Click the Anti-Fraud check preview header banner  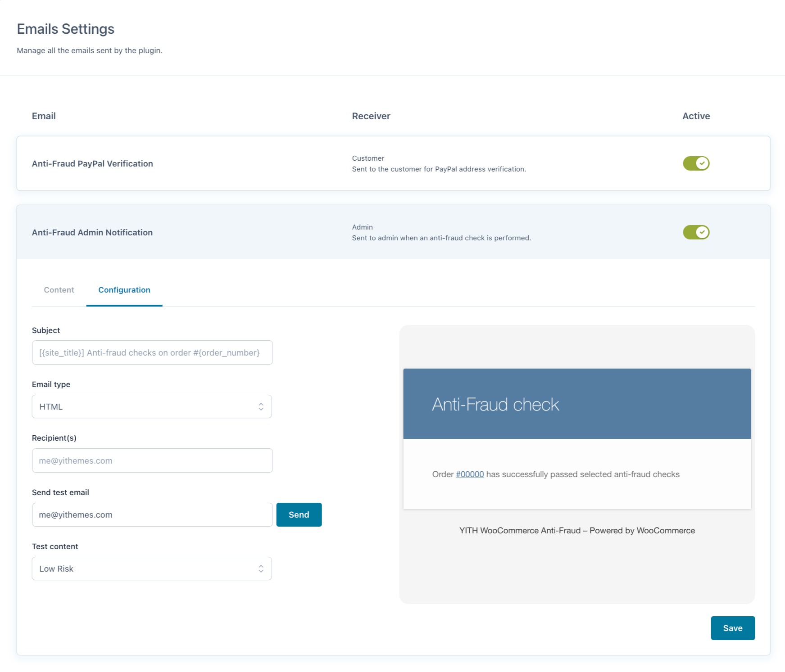pyautogui.click(x=576, y=404)
